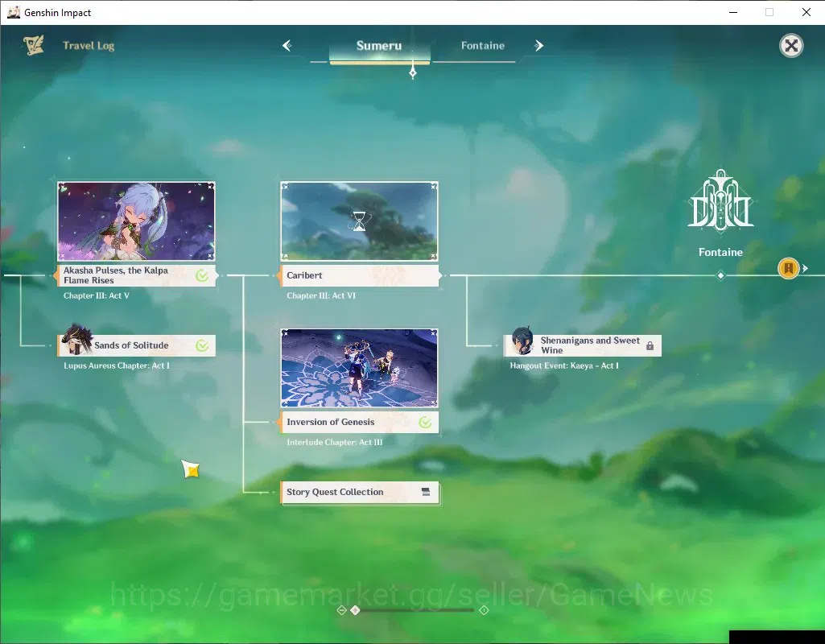Go to next region with right arrow
825x644 pixels.
pyautogui.click(x=538, y=46)
